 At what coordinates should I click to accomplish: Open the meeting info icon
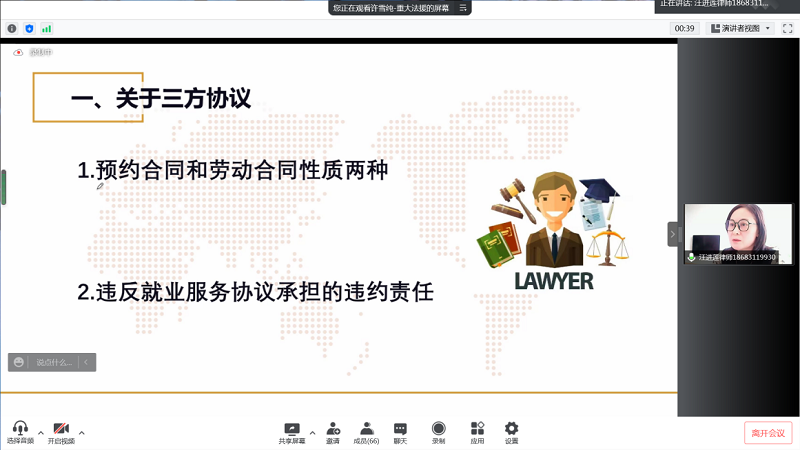pyautogui.click(x=12, y=29)
